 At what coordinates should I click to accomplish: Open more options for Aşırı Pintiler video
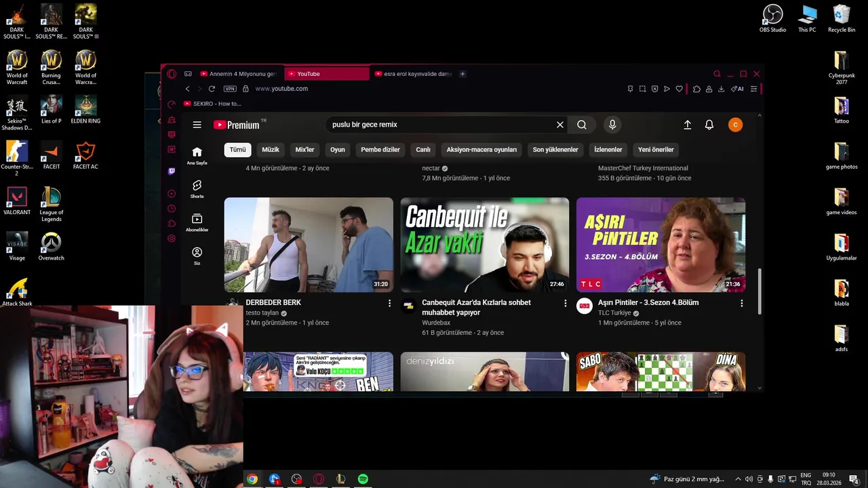pyautogui.click(x=741, y=304)
